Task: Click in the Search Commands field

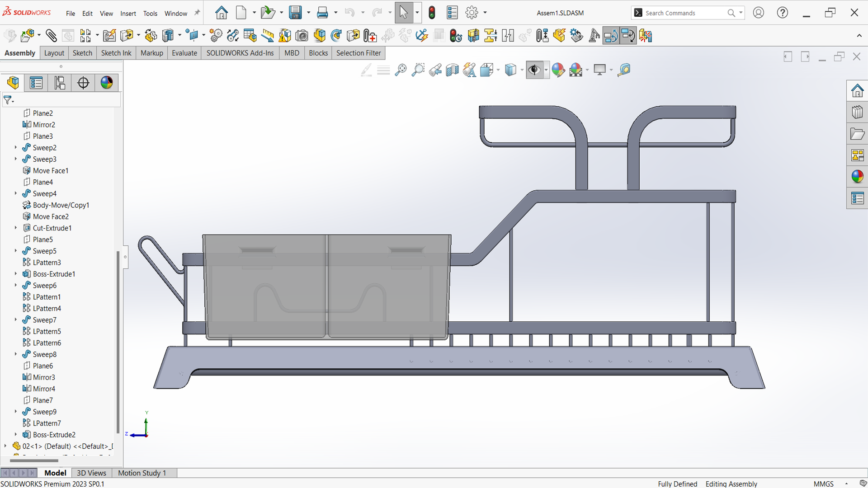Action: pos(684,13)
